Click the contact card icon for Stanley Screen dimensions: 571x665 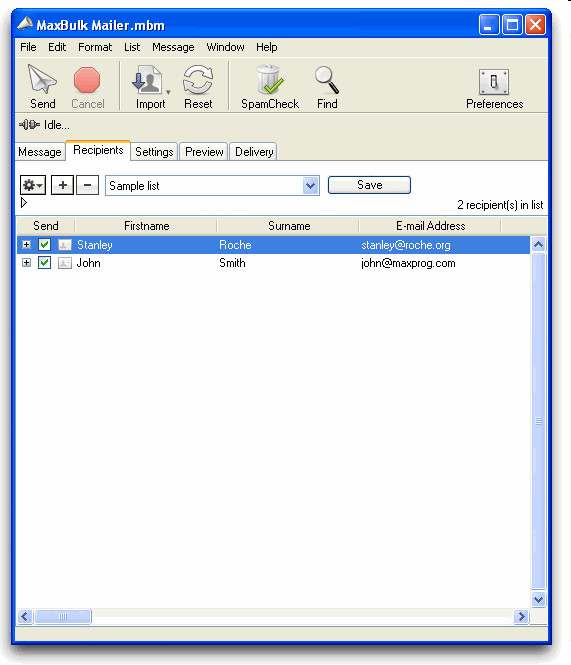[64, 245]
